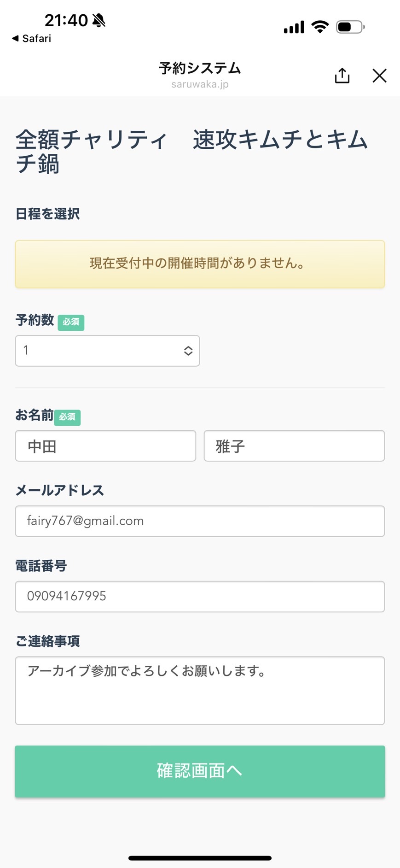400x868 pixels.
Task: Tap the 必須 badge next to お名前
Action: (67, 417)
